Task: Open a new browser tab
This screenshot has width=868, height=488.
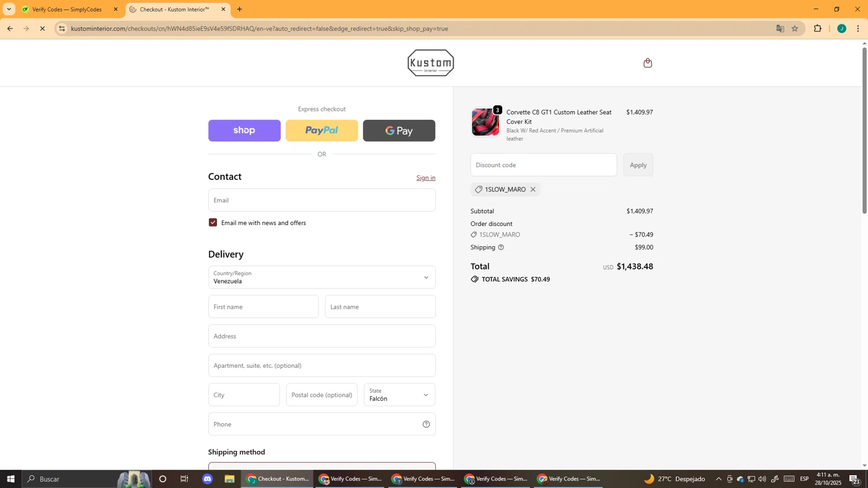Action: (240, 9)
